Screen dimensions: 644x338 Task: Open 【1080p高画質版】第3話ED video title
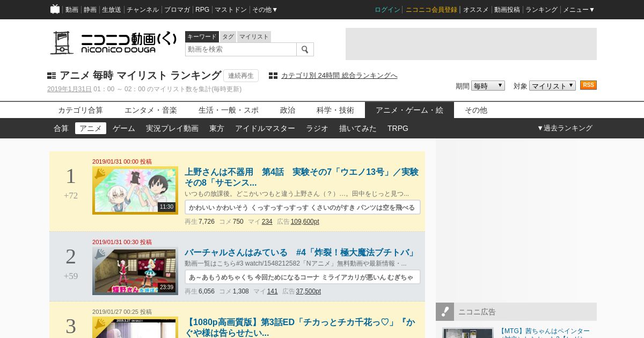299,327
